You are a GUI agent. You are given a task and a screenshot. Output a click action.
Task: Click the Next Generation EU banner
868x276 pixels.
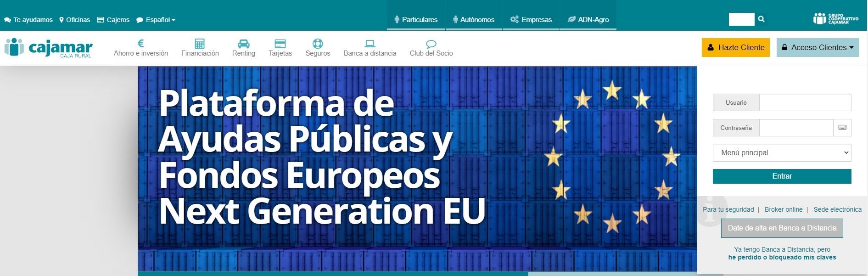(417, 169)
